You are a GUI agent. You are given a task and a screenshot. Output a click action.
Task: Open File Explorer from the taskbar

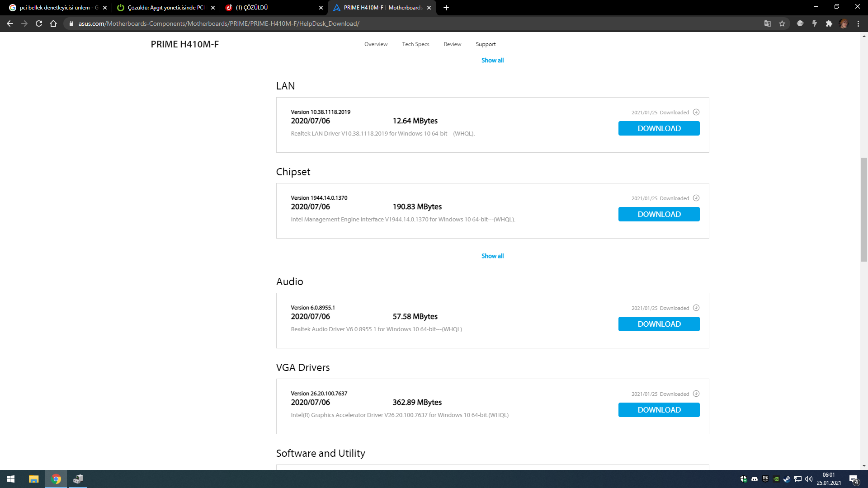pyautogui.click(x=34, y=479)
